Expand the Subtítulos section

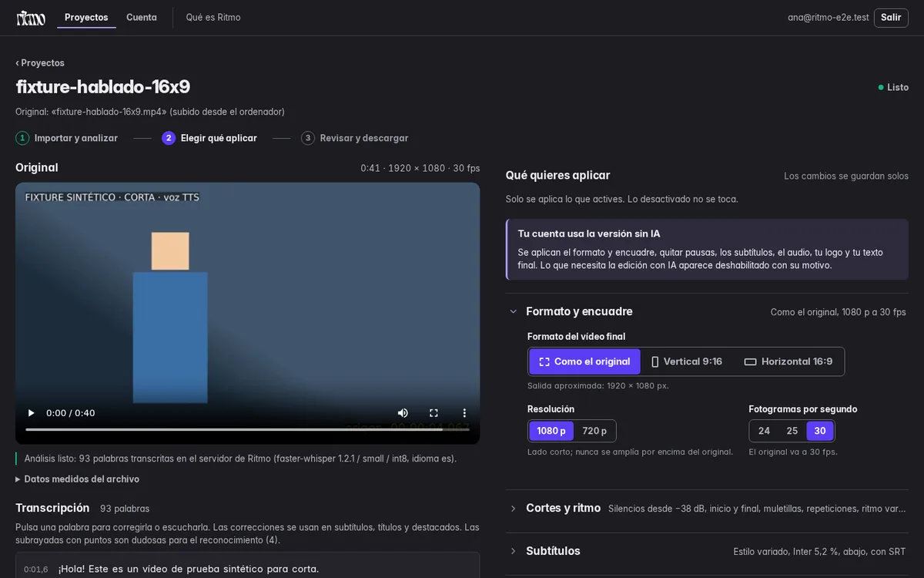click(x=707, y=551)
